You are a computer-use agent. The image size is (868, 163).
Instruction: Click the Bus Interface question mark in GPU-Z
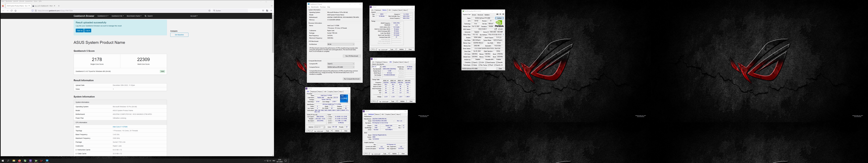pyautogui.click(x=503, y=35)
